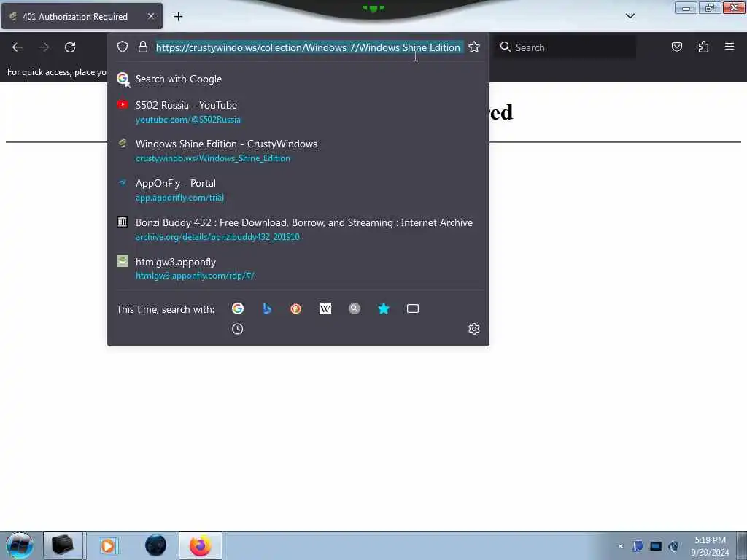Open new tab with plus button
Viewport: 747px width, 560px height.
[178, 17]
